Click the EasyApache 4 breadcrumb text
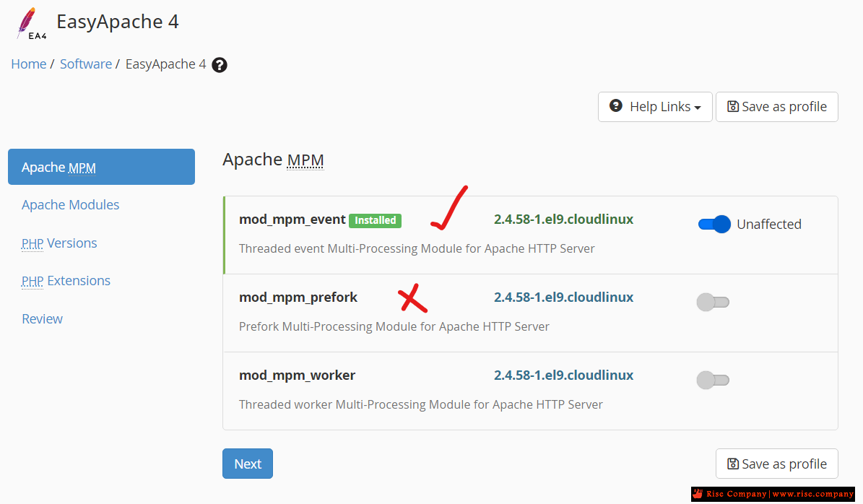The height and width of the screenshot is (504, 863). (165, 64)
